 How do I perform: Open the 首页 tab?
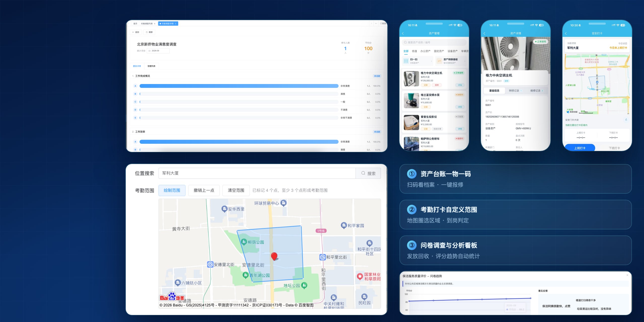[x=135, y=24]
